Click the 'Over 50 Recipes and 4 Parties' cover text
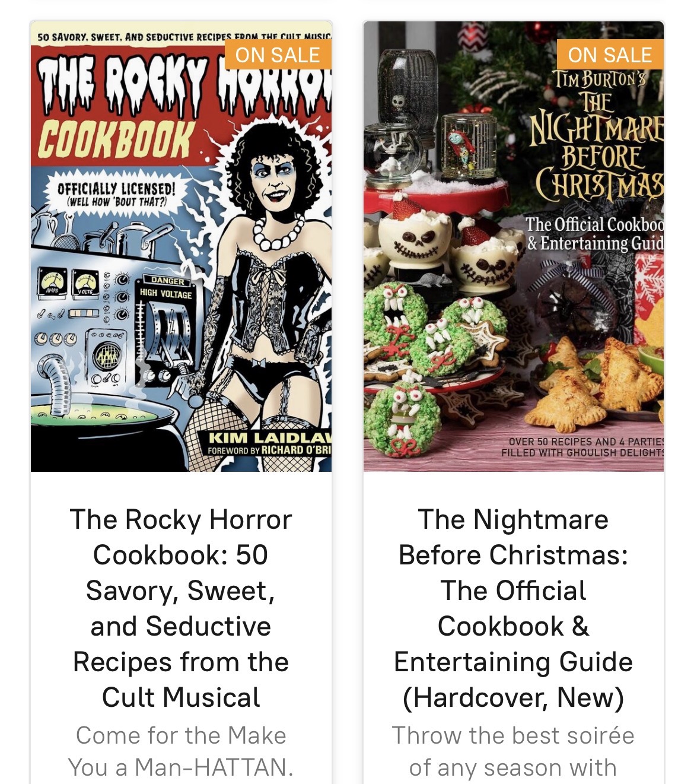Screen dimensions: 694x784 582,447
